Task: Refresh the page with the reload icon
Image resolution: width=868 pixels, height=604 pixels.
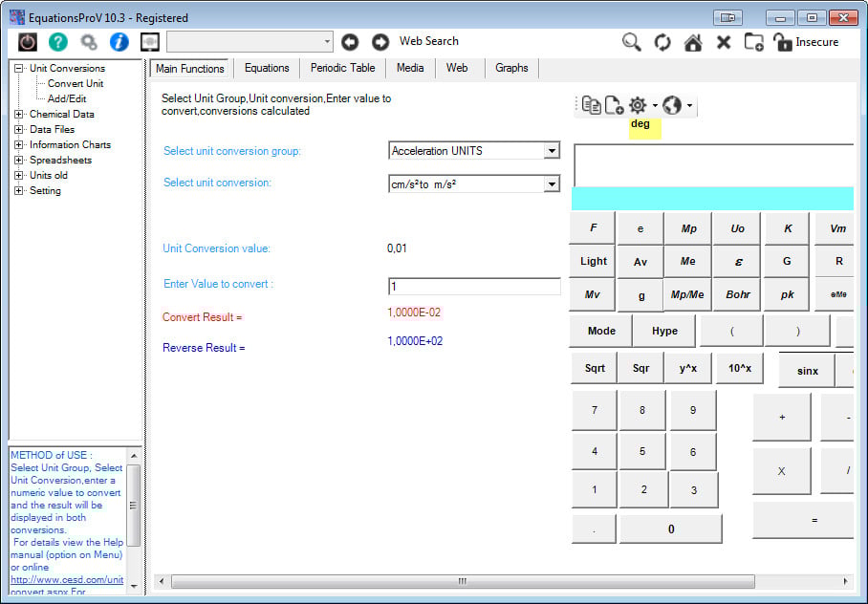Action: tap(662, 42)
